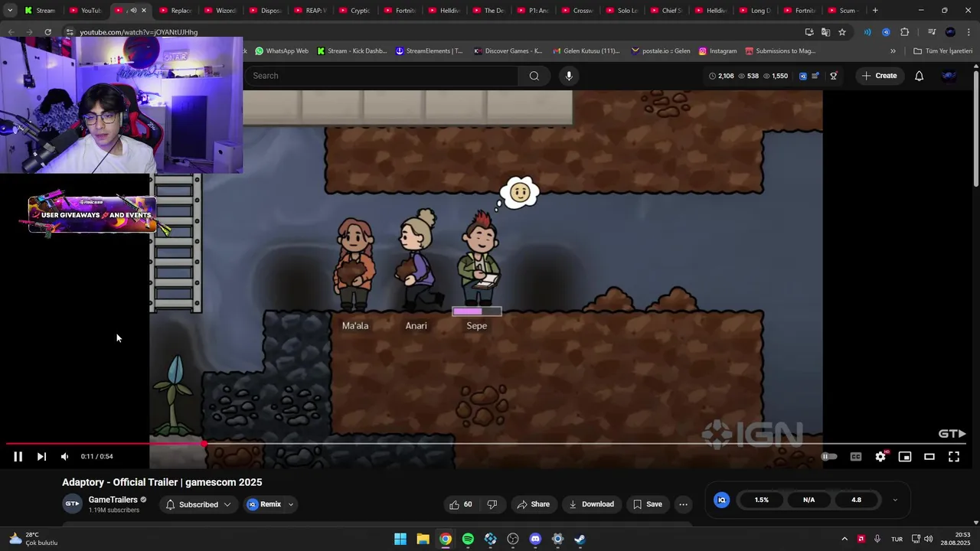
Task: Click the red progress scrubber handle
Action: (204, 444)
